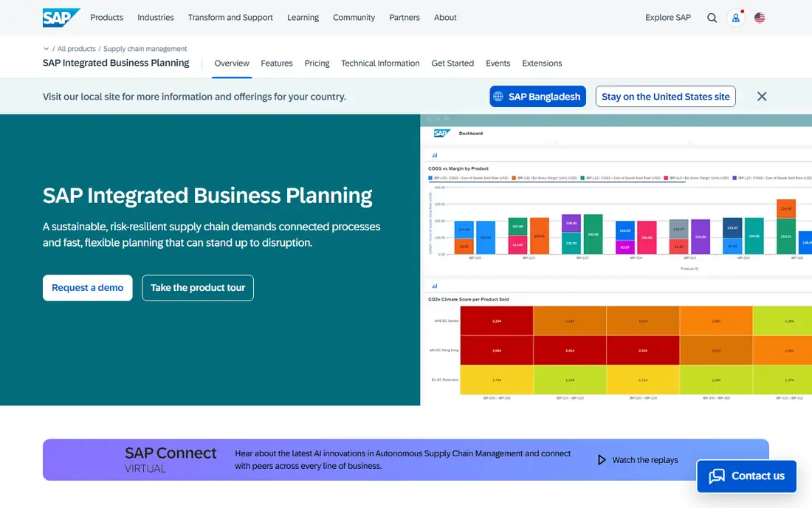Expand the breadcrumb chevron before All products

pyautogui.click(x=46, y=49)
